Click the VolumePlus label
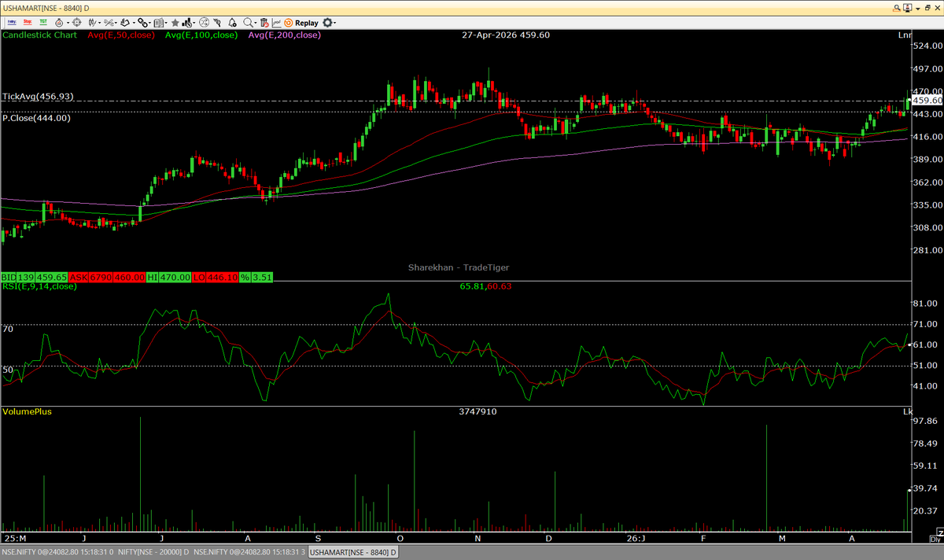The image size is (944, 560). tap(28, 411)
